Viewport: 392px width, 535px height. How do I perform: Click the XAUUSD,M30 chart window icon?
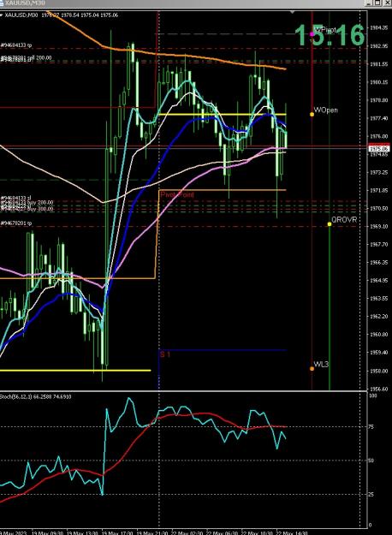(2, 3)
